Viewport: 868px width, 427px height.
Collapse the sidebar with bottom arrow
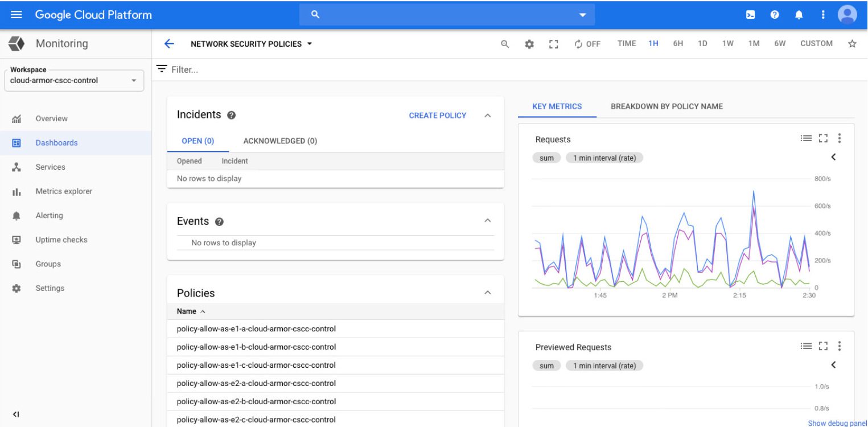(17, 414)
